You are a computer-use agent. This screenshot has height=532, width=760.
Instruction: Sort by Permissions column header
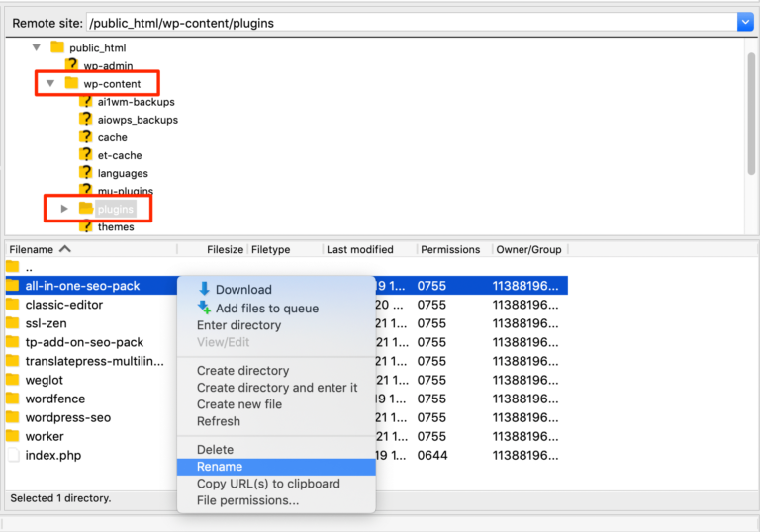[450, 249]
